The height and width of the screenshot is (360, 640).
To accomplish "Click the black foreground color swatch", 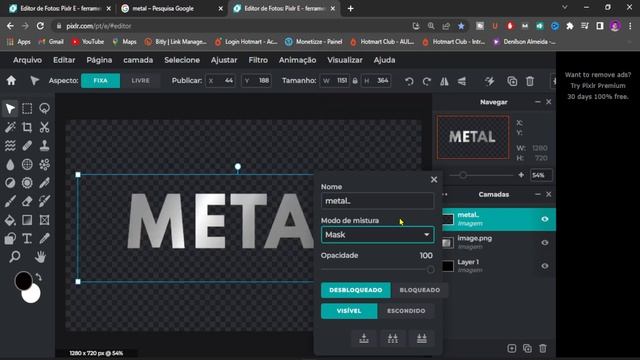I will click(23, 281).
